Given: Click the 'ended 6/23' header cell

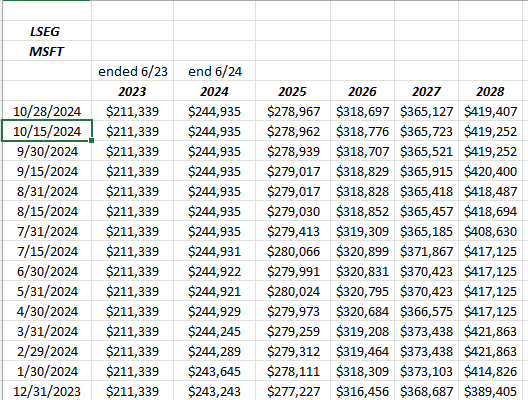Looking at the screenshot, I should point(132,71).
